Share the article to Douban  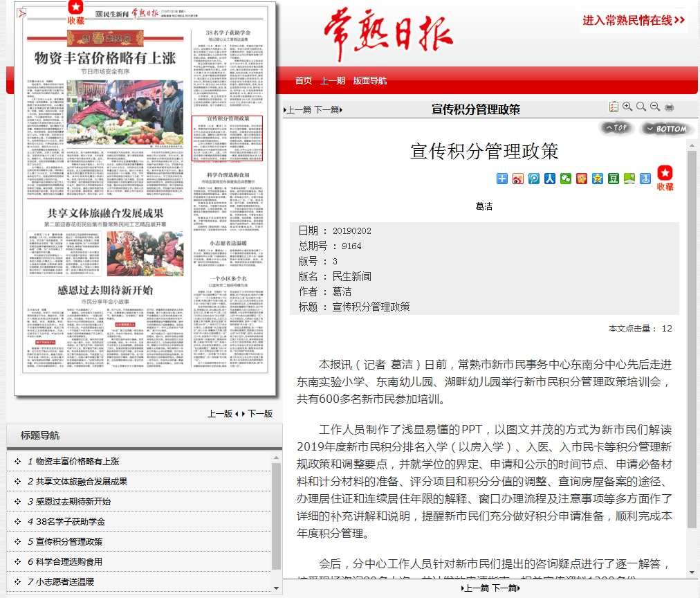point(614,179)
